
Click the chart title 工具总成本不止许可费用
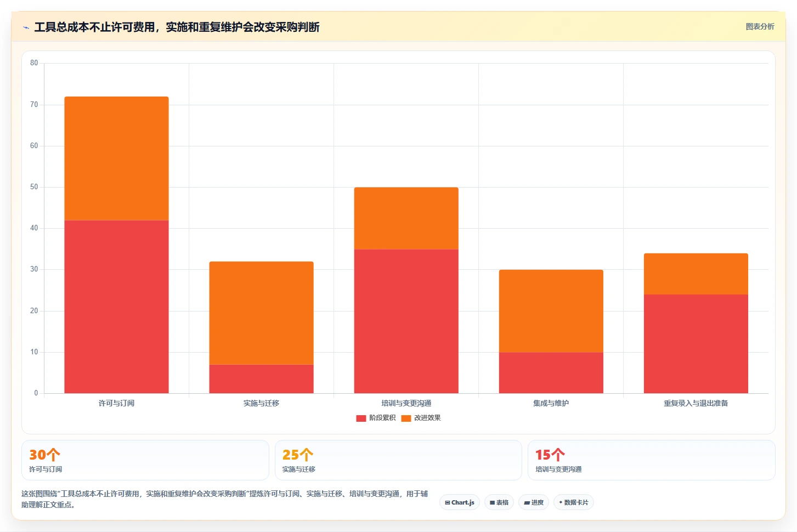[x=177, y=27]
